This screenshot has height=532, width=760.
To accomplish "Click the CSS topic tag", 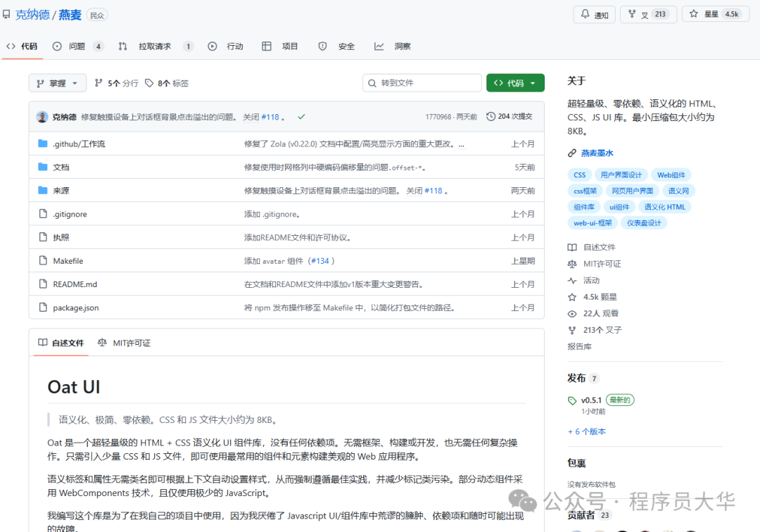I will click(579, 175).
